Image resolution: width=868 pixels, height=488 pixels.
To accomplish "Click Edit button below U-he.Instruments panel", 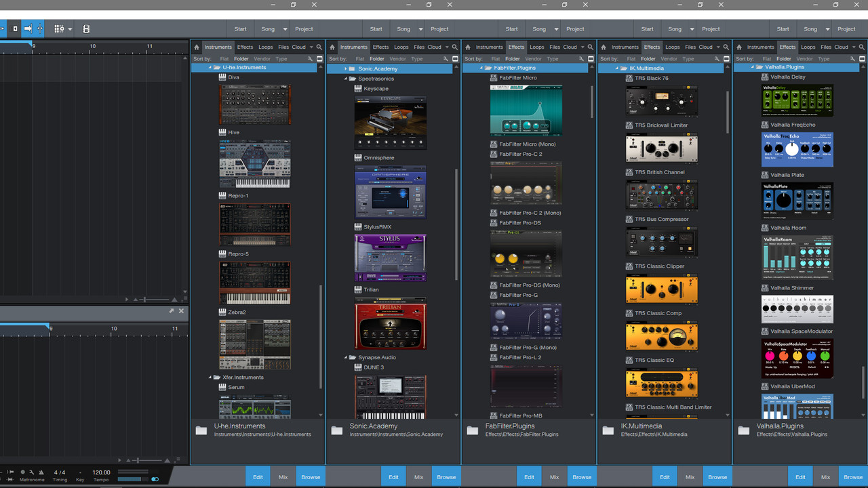I will point(258,477).
